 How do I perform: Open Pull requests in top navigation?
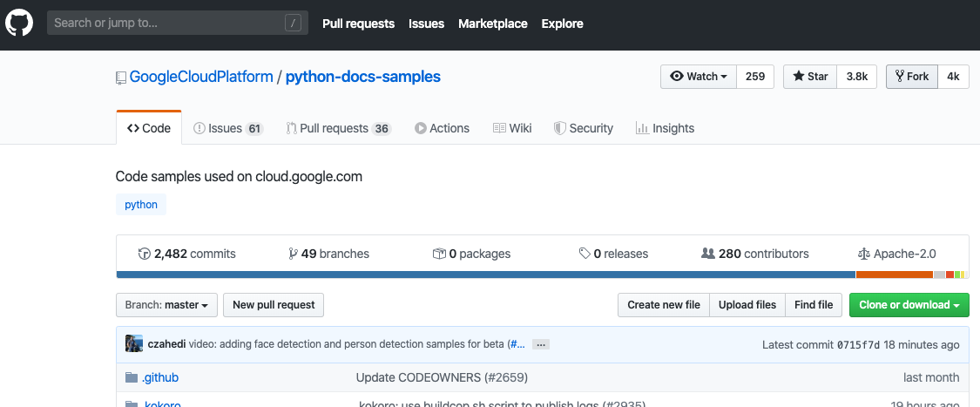359,24
